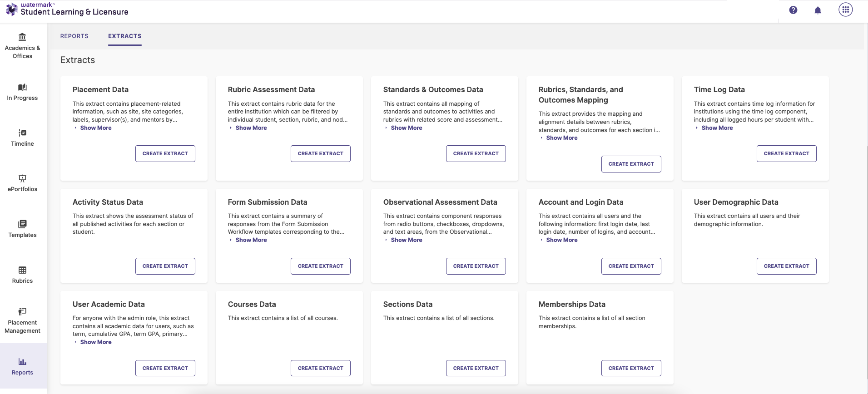
Task: Expand Show More under Standards & Outcomes Data
Action: click(x=406, y=128)
